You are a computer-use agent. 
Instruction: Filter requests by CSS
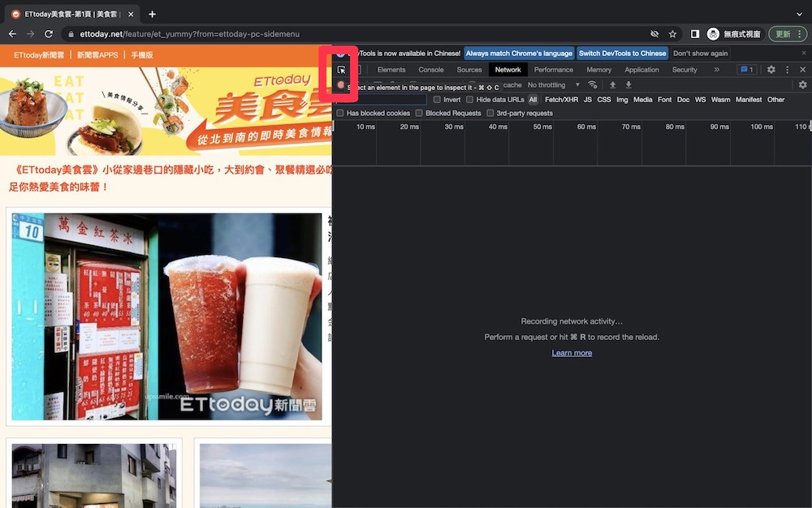point(604,99)
